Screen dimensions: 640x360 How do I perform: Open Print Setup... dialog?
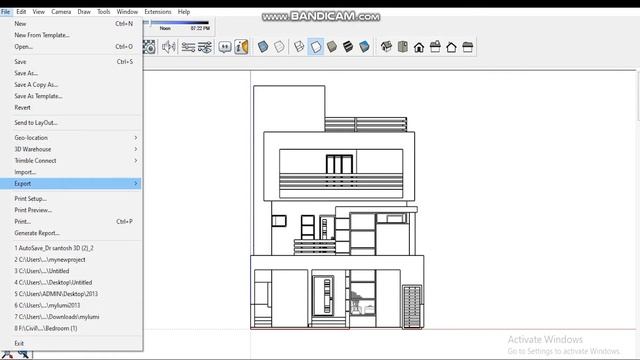click(71, 199)
